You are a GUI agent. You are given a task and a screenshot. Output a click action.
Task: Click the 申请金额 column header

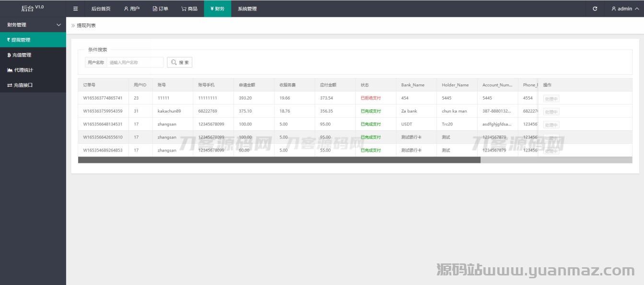(x=247, y=85)
